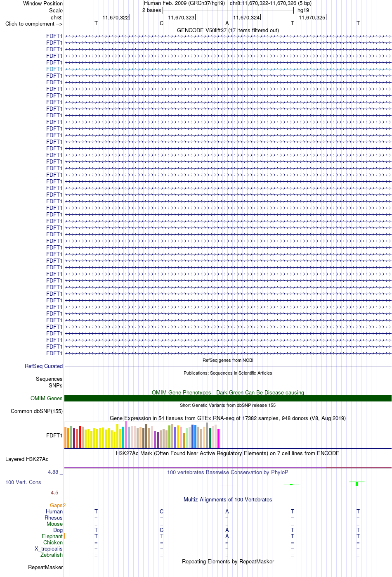Click the Publications: Sequences in Scientific Articles title
The height and width of the screenshot is (577, 392).
(228, 373)
